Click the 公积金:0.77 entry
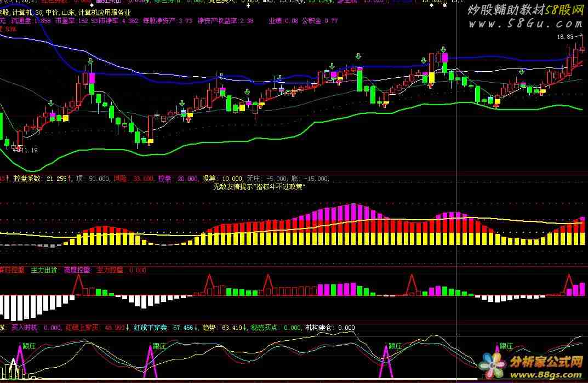This screenshot has width=588, height=383. [x=319, y=21]
